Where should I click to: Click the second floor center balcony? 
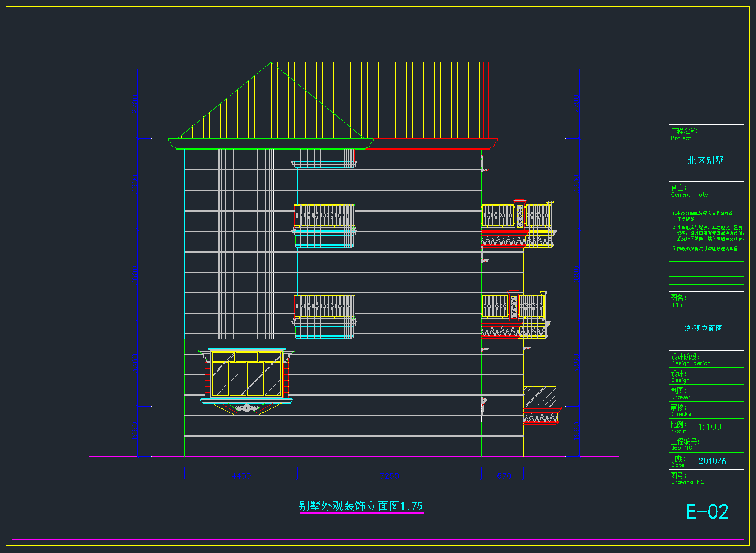click(x=324, y=315)
